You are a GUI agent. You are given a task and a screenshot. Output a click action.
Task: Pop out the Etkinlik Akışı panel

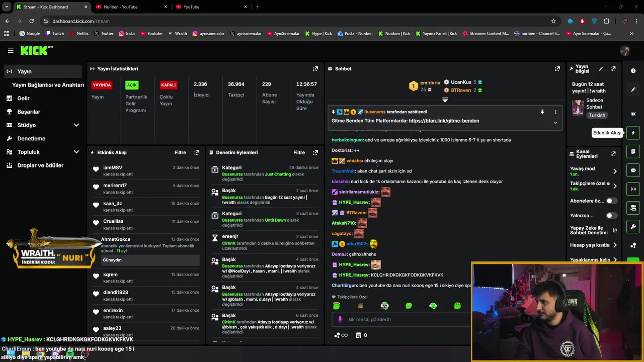(x=197, y=152)
